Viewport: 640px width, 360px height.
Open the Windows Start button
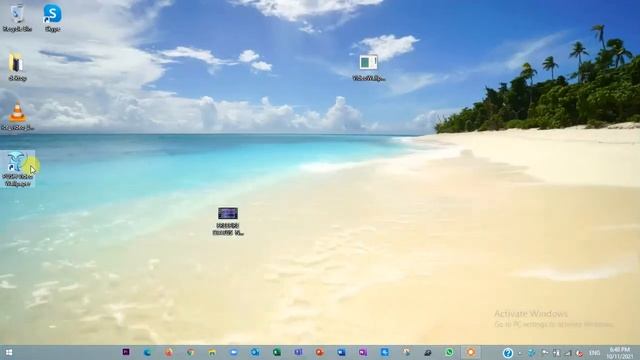click(9, 352)
